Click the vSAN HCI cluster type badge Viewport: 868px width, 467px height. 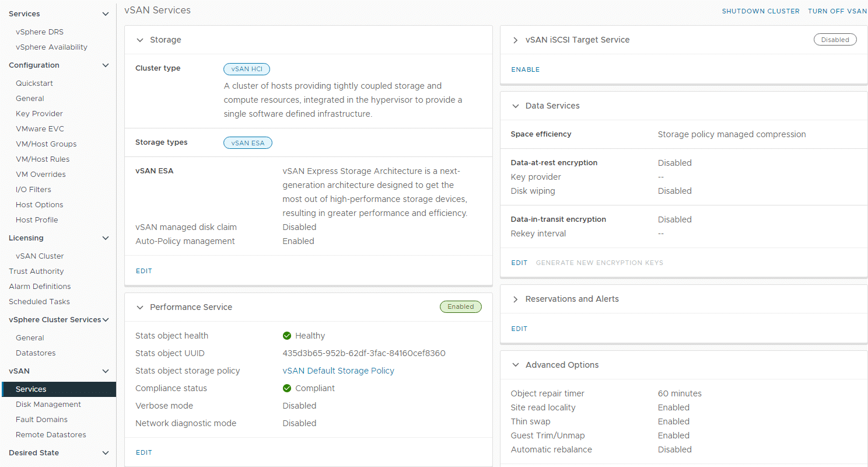pos(247,69)
